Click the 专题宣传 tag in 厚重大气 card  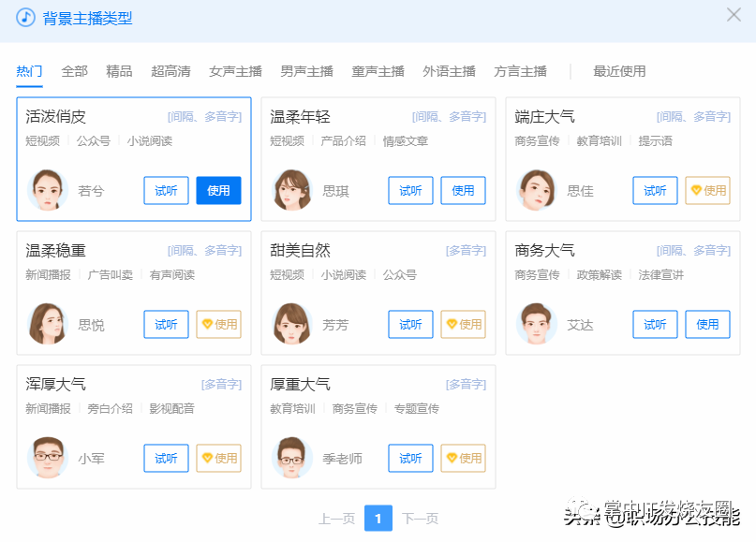(x=417, y=409)
